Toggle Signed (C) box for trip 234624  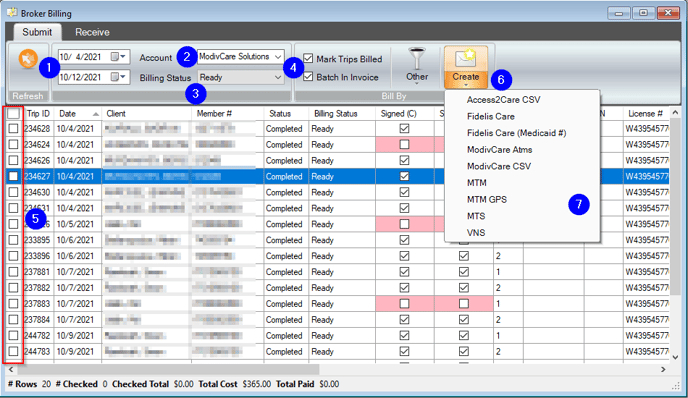[x=404, y=144]
